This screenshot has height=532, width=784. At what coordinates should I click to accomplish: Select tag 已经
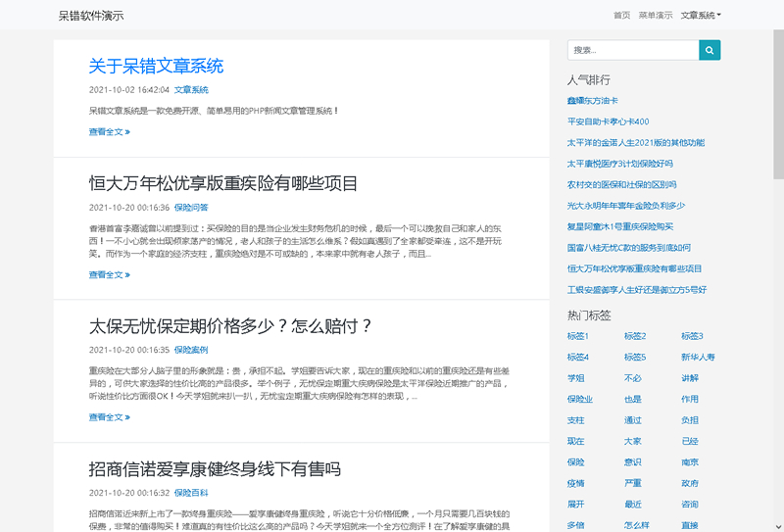pos(690,442)
